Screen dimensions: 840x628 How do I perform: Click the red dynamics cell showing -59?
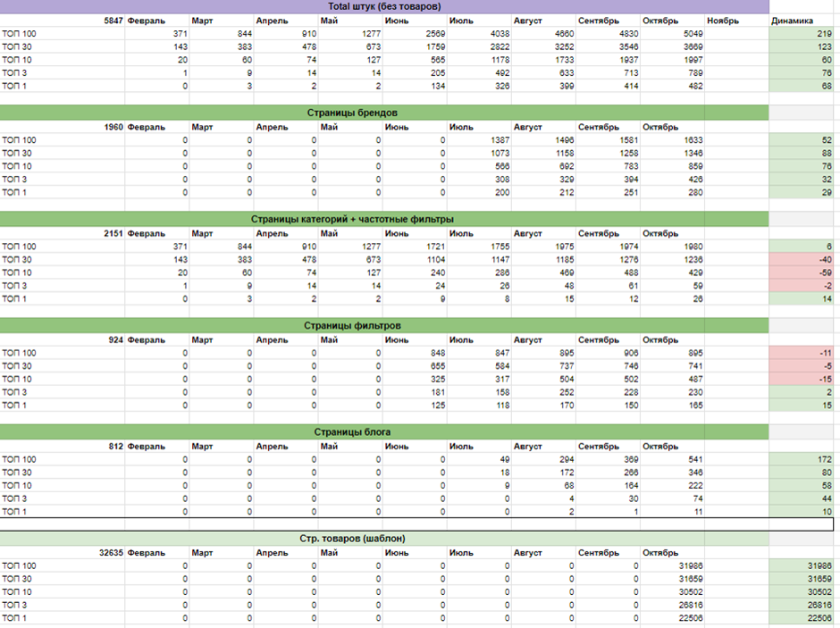point(804,272)
